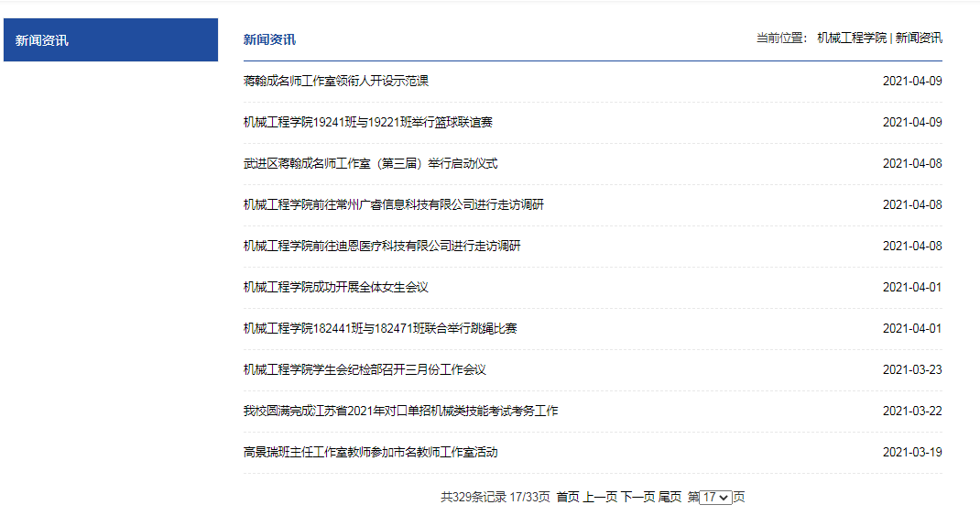
Task: Jump to last page via 尾页
Action: click(670, 497)
